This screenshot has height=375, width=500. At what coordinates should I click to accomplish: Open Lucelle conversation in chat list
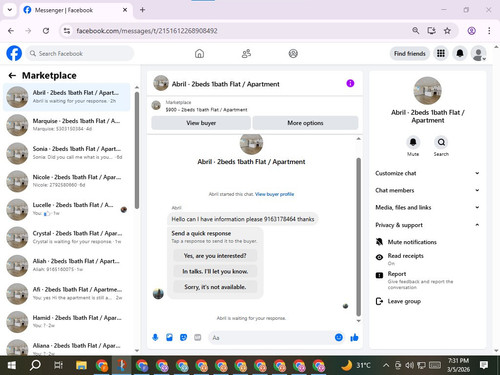click(x=66, y=209)
